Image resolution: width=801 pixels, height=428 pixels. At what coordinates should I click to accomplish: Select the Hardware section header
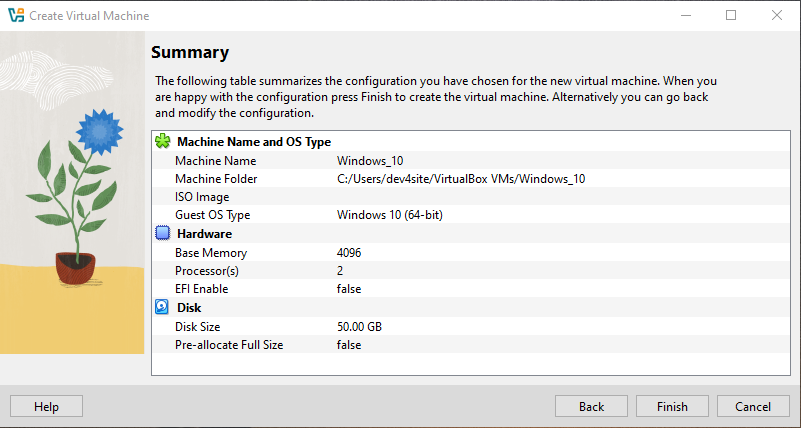204,234
